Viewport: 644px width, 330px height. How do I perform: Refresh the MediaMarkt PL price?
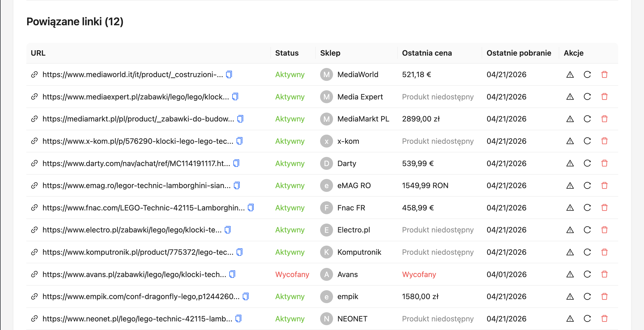(587, 119)
